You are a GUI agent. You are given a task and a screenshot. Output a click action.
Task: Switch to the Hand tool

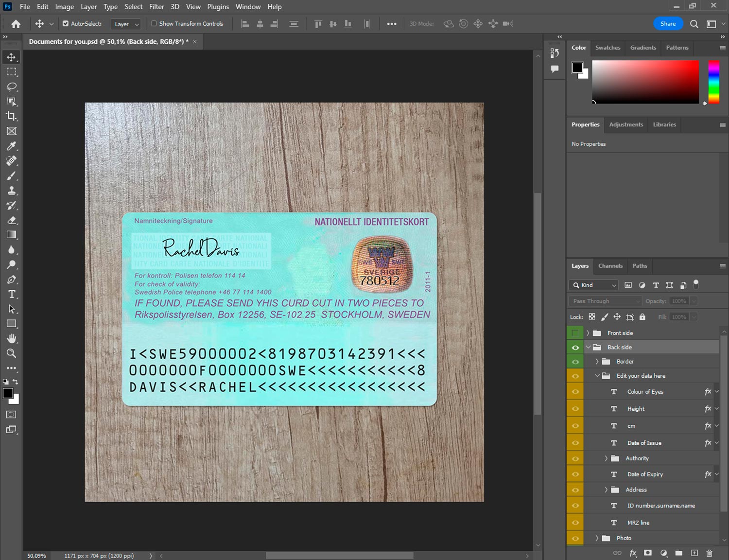click(12, 338)
